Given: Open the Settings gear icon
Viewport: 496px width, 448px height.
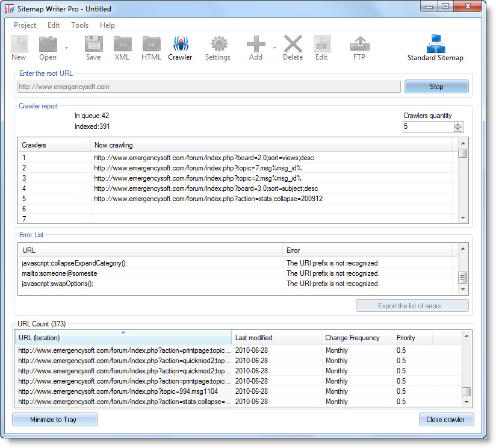Looking at the screenshot, I should point(219,44).
